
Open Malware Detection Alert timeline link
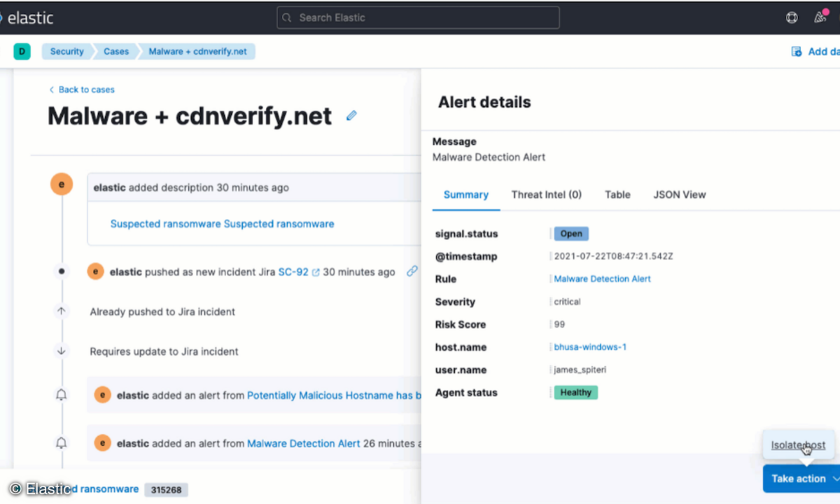[x=304, y=443]
